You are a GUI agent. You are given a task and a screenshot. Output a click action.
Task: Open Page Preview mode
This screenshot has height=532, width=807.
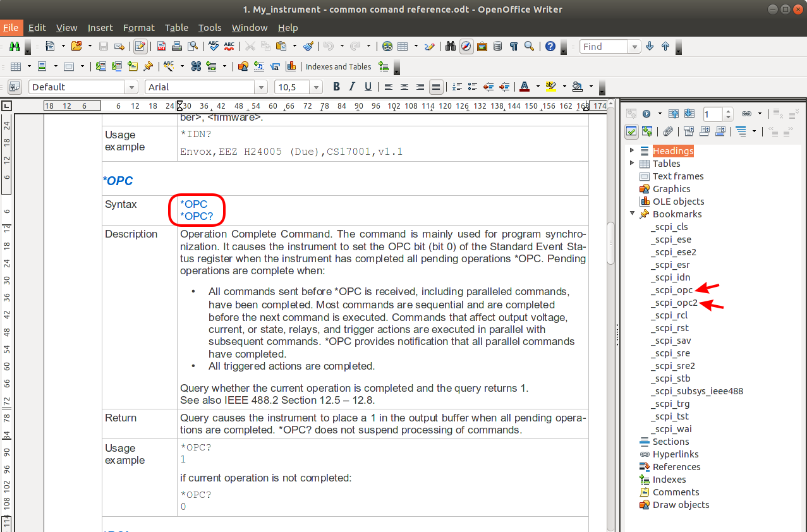(193, 46)
